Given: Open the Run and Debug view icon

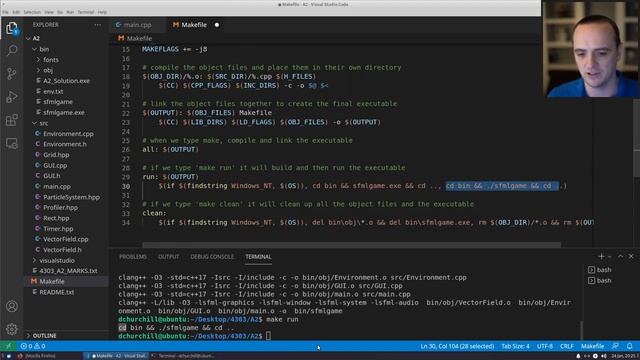Looking at the screenshot, I should [x=12, y=97].
